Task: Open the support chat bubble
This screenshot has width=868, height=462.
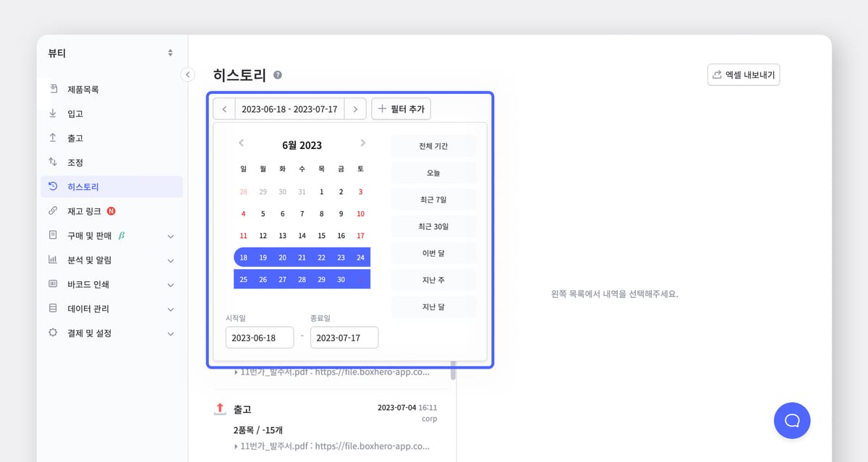Action: [x=792, y=420]
